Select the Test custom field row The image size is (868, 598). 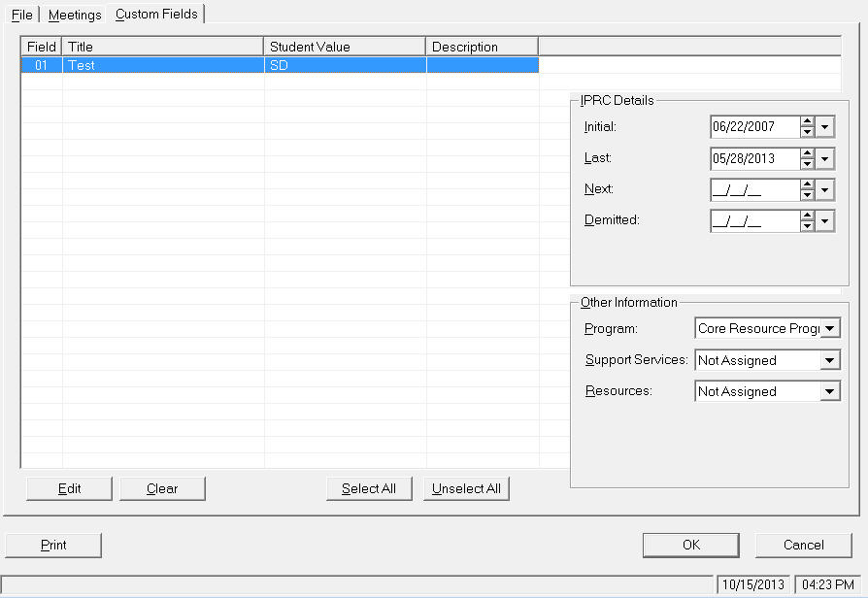[155, 65]
